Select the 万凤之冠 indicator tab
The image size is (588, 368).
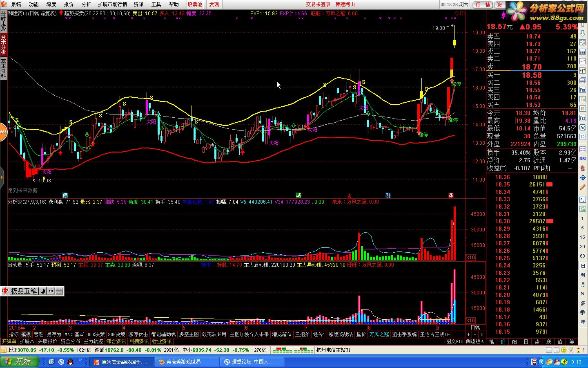coord(379,334)
